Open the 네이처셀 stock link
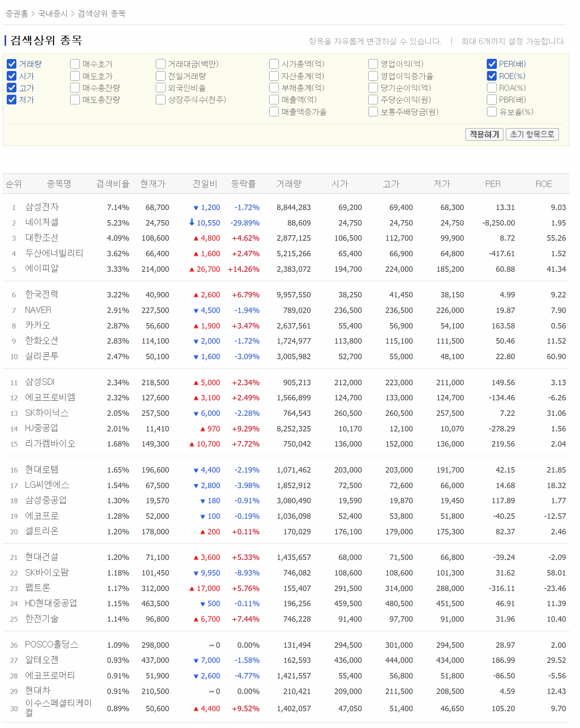This screenshot has height=728, width=580. click(42, 222)
